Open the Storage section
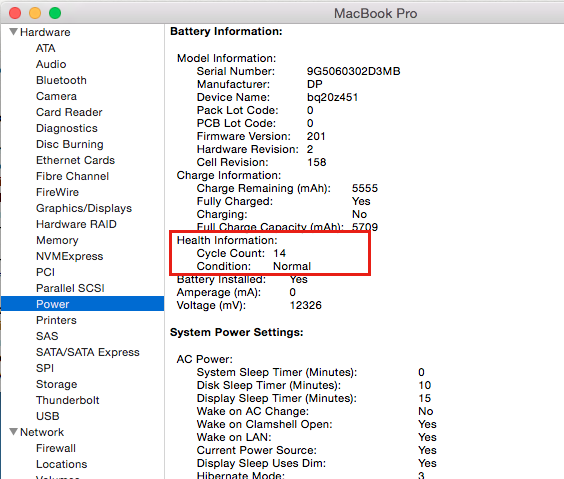This screenshot has width=564, height=479. tap(57, 384)
